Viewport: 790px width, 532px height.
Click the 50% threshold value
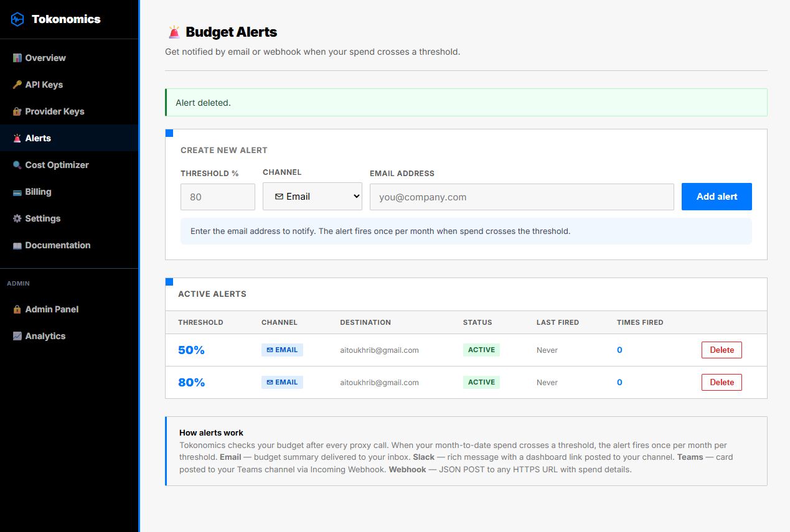(191, 350)
